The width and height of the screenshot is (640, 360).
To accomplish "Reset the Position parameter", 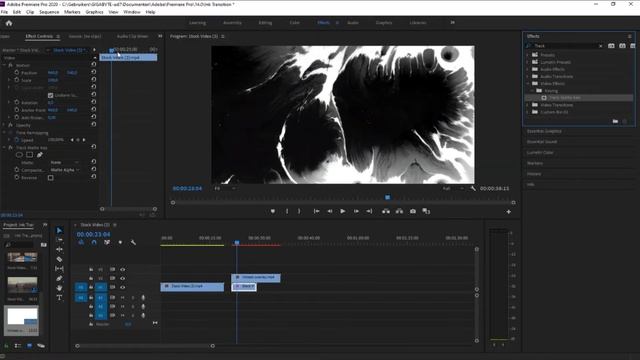I will (93, 72).
